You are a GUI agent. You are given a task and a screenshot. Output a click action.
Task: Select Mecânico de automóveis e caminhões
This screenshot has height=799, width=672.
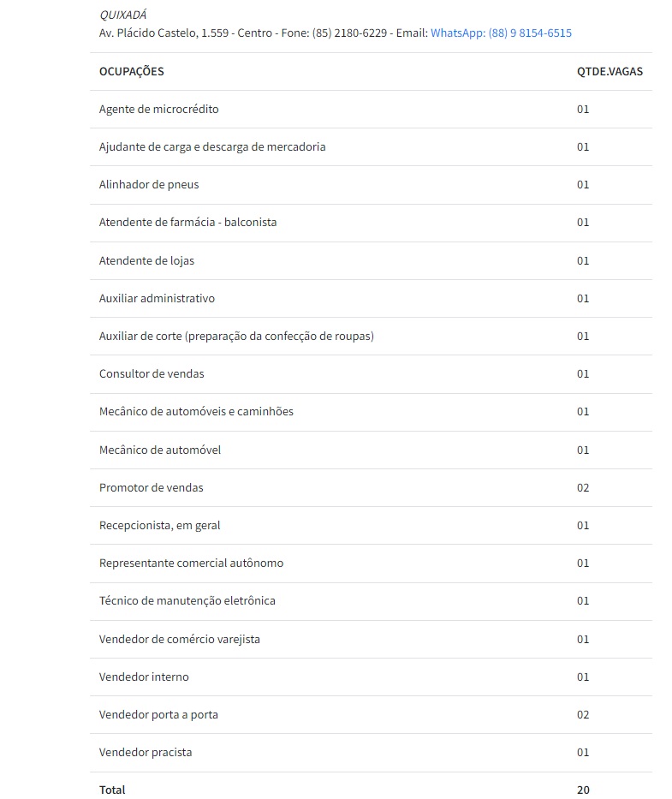point(196,412)
